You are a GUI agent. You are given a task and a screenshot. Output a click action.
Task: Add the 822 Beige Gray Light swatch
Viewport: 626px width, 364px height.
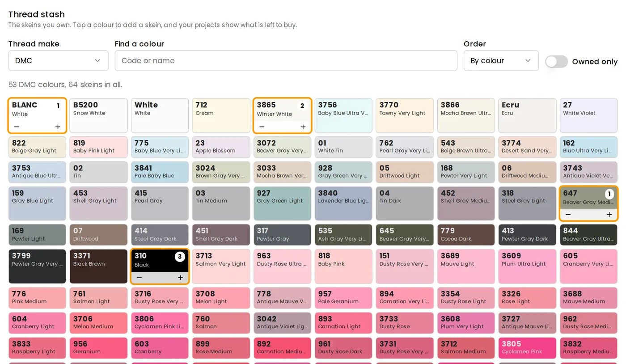(x=37, y=147)
